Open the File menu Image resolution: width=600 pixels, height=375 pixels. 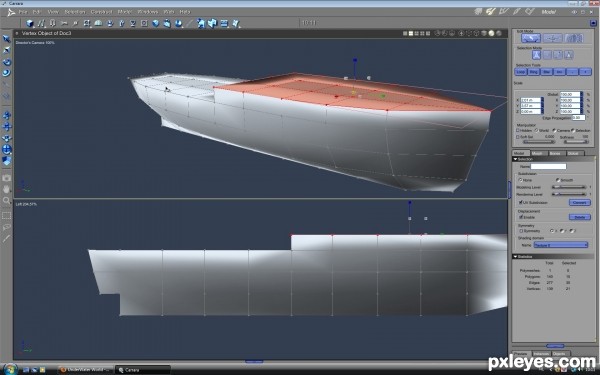[23, 12]
